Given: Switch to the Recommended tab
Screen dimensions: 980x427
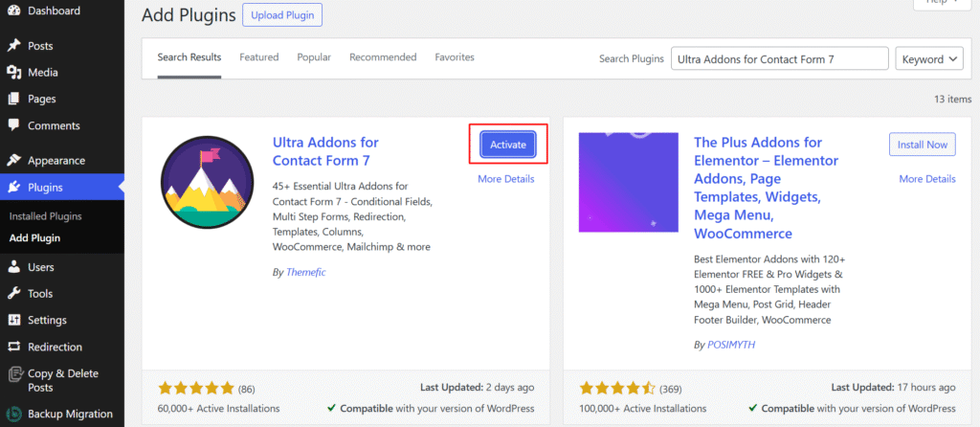Looking at the screenshot, I should tap(383, 56).
